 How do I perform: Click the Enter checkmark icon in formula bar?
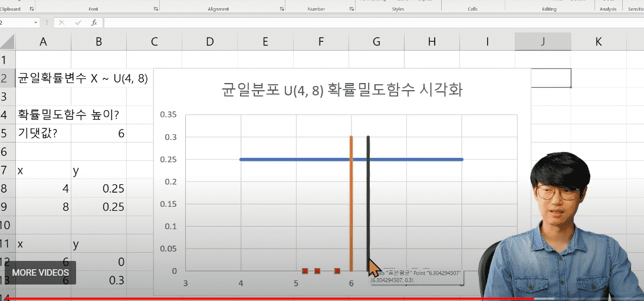(x=78, y=22)
